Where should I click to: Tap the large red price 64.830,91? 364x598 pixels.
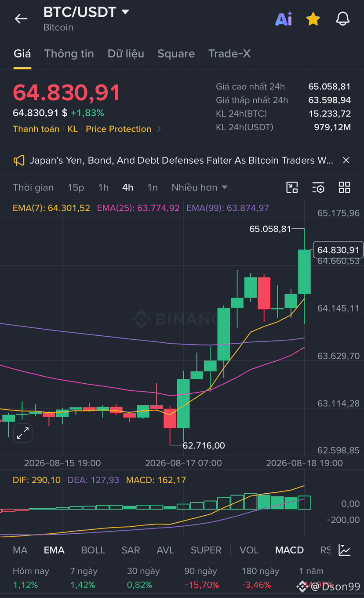tap(66, 93)
